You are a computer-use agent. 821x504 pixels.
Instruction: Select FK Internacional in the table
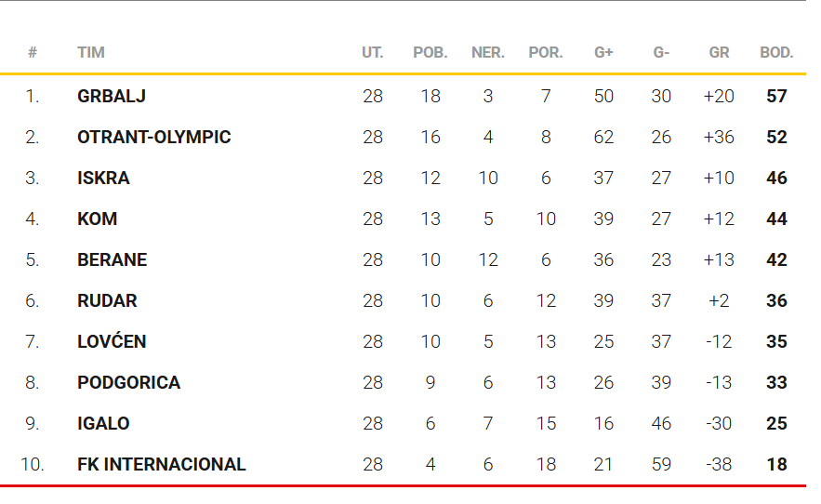[x=161, y=464]
